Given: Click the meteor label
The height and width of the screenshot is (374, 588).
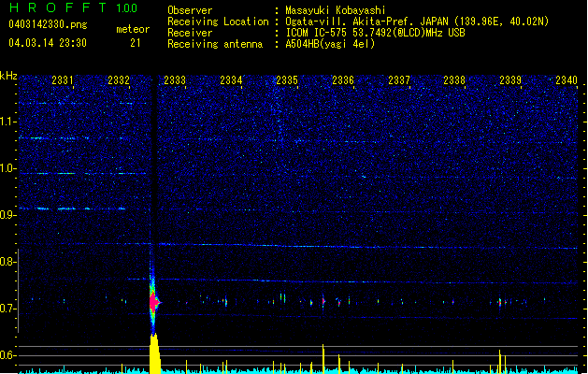Looking at the screenshot, I should pyautogui.click(x=133, y=29).
